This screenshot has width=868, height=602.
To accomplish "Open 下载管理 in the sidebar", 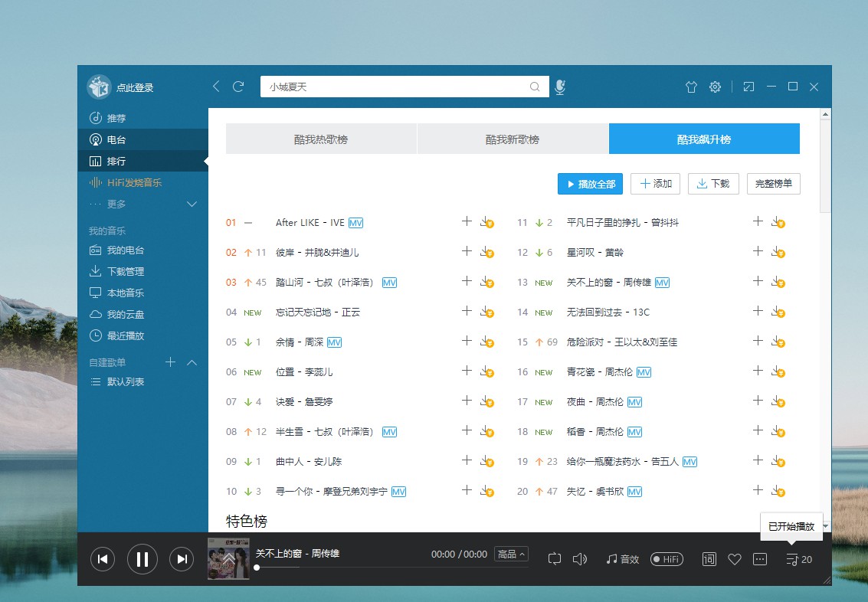I will point(142,271).
